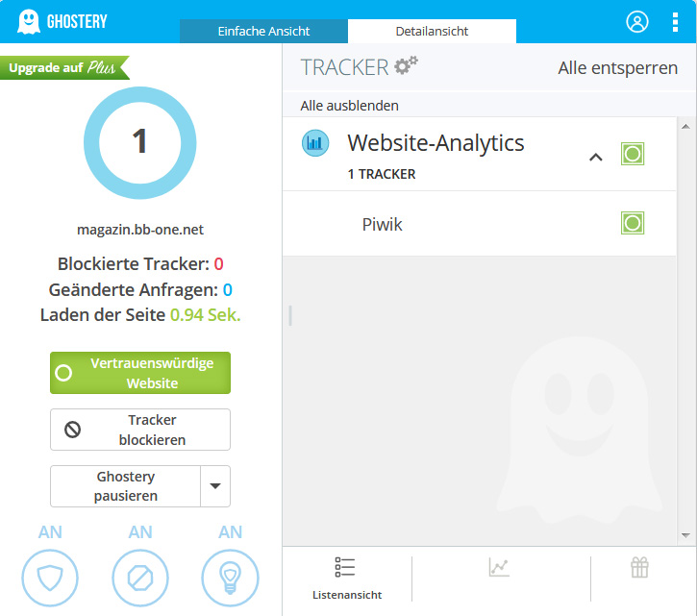
Task: Click the scrollbar down arrow
Action: (x=685, y=535)
